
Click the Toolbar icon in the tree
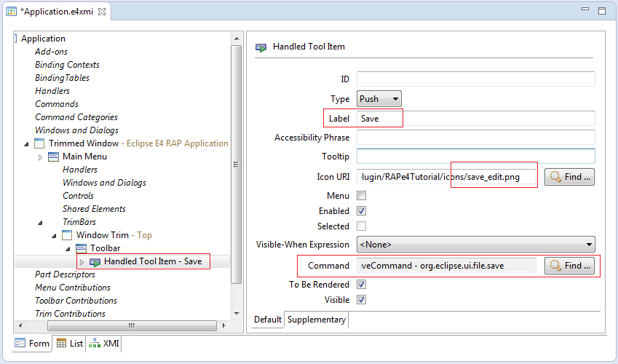point(81,248)
